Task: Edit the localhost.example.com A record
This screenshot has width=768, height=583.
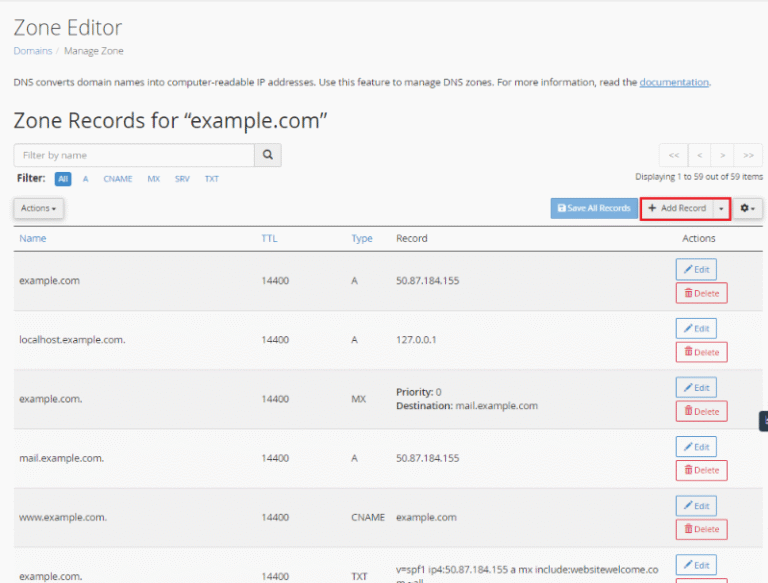Action: point(696,328)
